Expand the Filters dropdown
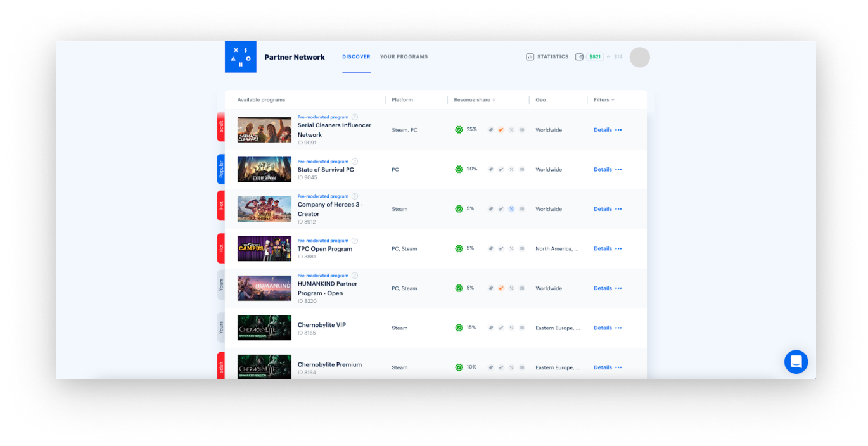 point(604,100)
